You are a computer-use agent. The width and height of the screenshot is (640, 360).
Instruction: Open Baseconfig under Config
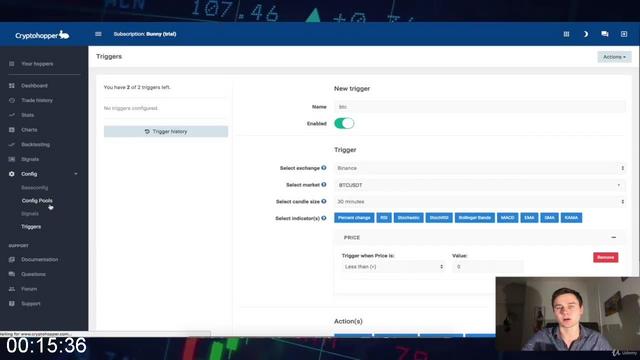click(x=35, y=188)
